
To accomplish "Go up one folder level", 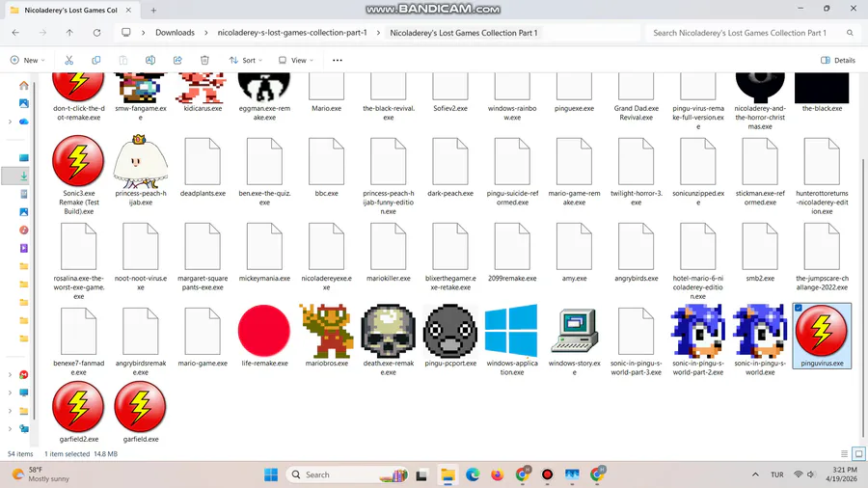I will (69, 33).
